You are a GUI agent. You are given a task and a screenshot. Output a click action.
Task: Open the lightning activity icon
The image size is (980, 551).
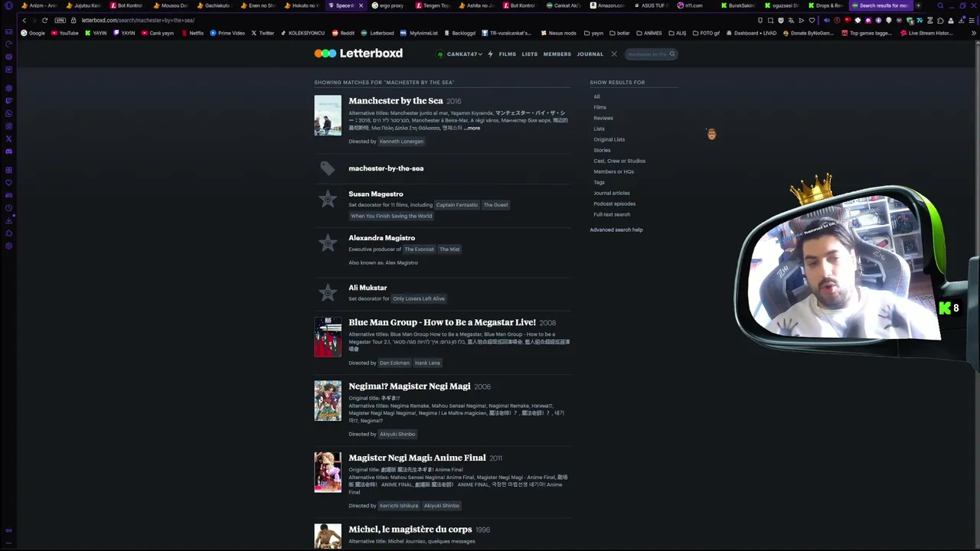coord(490,54)
